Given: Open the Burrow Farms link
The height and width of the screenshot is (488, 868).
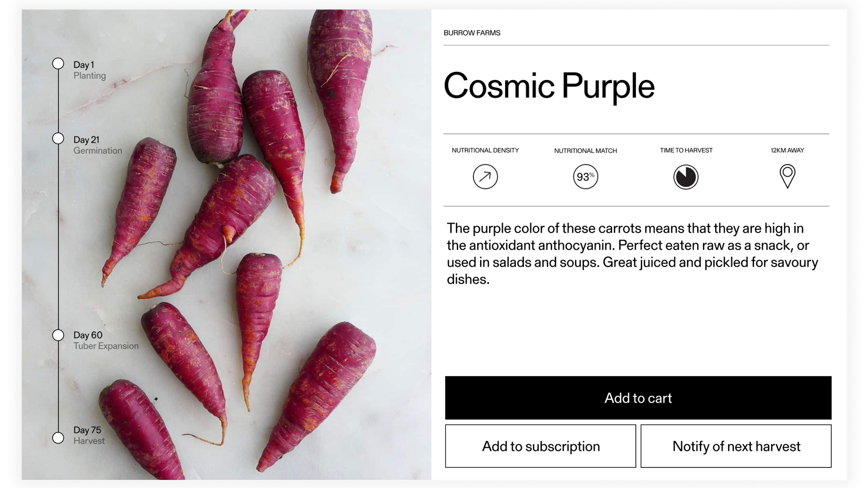Looking at the screenshot, I should click(472, 33).
